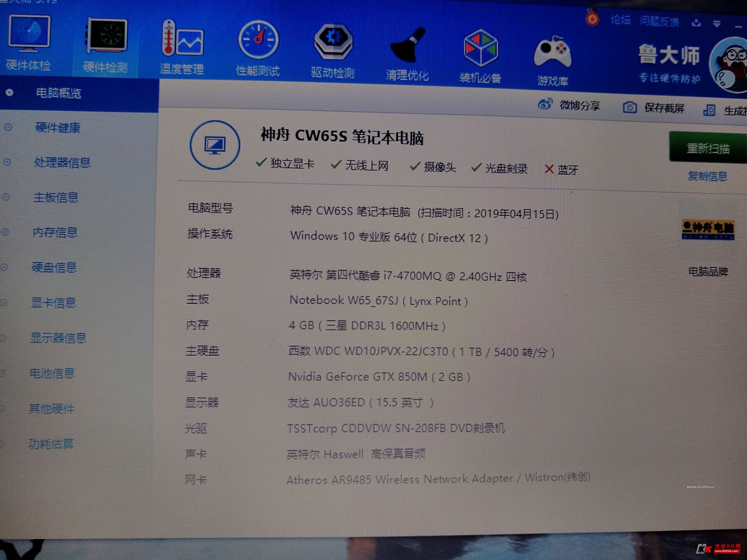Click Windows 10 专业版 64位 value
The image size is (747, 560).
[x=389, y=236]
